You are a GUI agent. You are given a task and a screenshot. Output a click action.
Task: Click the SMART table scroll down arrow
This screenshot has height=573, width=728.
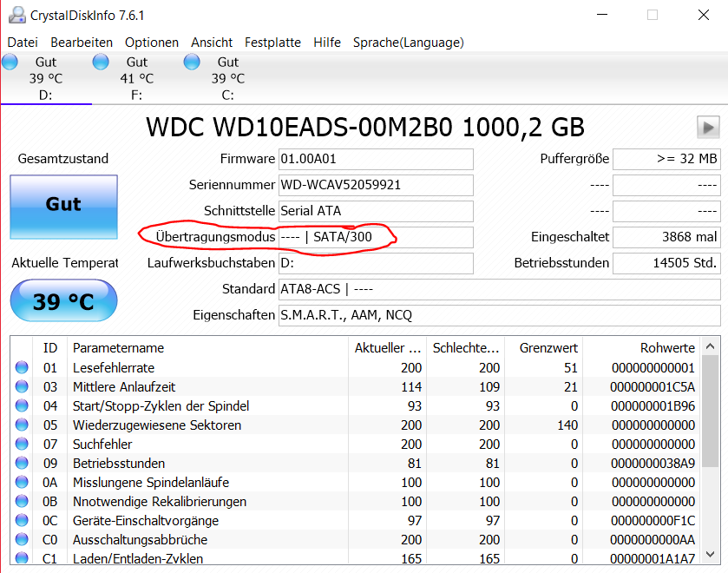(710, 554)
